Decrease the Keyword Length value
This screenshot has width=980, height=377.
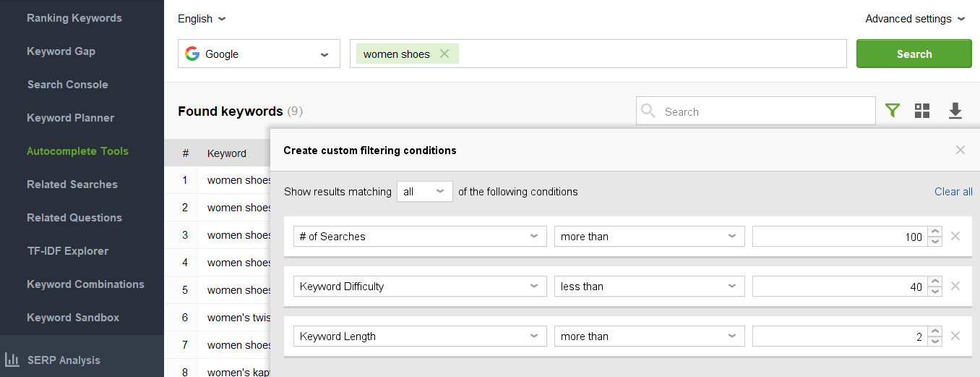click(x=935, y=341)
